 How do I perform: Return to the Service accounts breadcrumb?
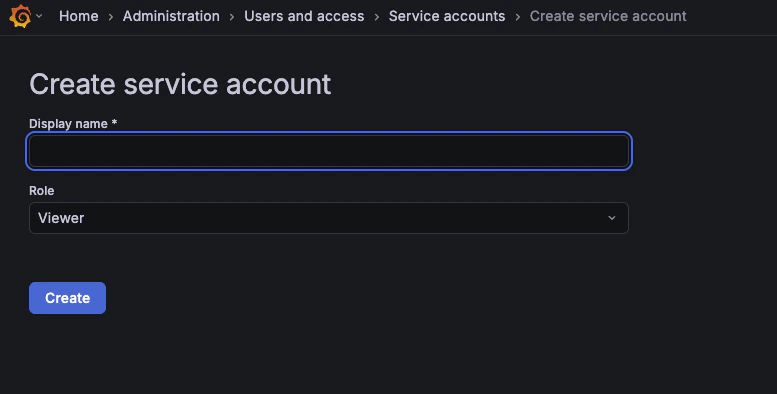click(x=447, y=16)
